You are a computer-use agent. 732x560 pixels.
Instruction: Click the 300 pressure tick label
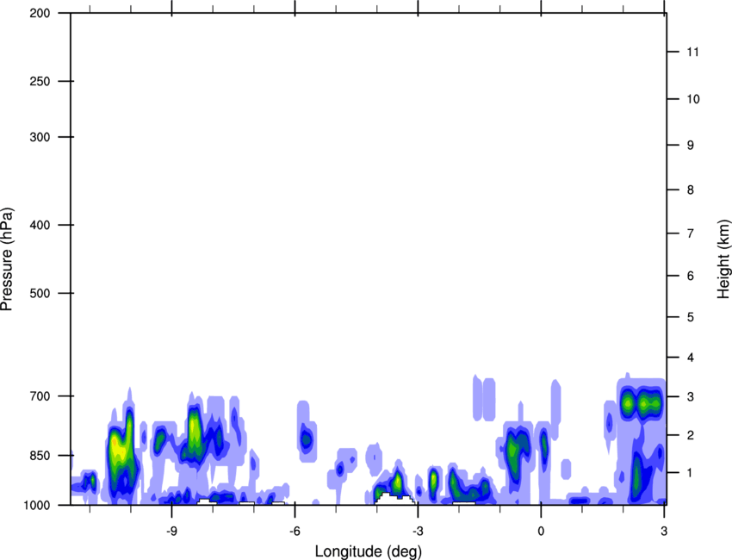pyautogui.click(x=40, y=137)
